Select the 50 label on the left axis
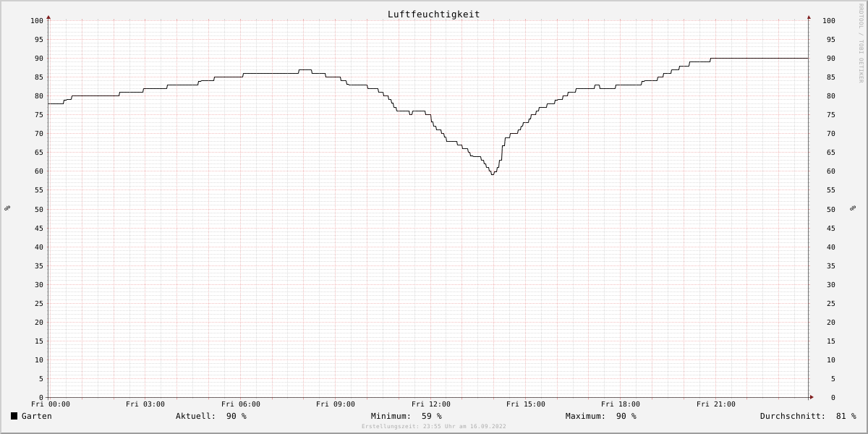The image size is (868, 434). (x=39, y=210)
